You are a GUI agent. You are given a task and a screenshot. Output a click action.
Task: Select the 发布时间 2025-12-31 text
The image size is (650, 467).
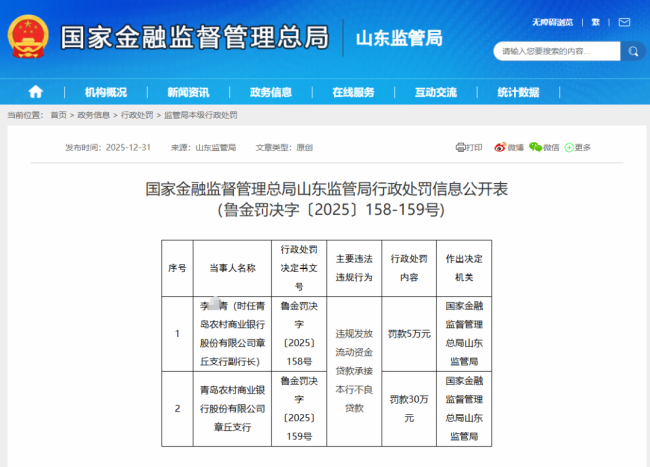pyautogui.click(x=108, y=148)
